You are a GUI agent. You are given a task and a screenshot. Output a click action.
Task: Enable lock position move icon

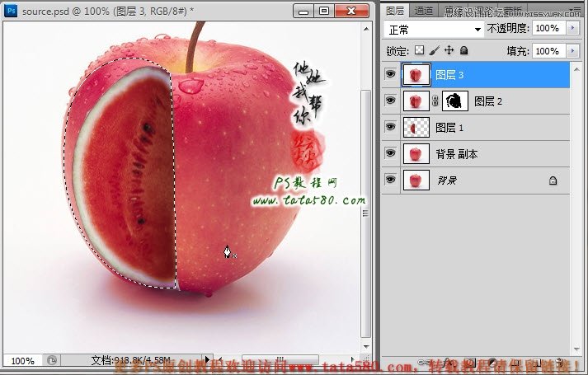449,50
